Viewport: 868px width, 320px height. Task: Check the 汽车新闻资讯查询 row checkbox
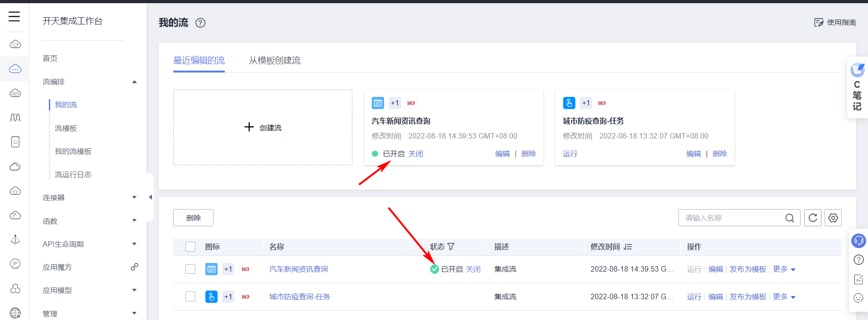click(x=190, y=269)
